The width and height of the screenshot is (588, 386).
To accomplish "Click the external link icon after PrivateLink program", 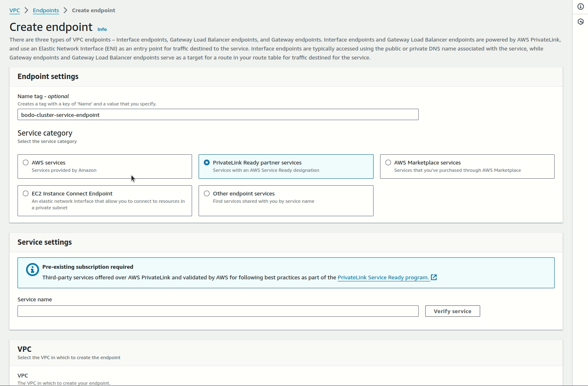I will (433, 277).
